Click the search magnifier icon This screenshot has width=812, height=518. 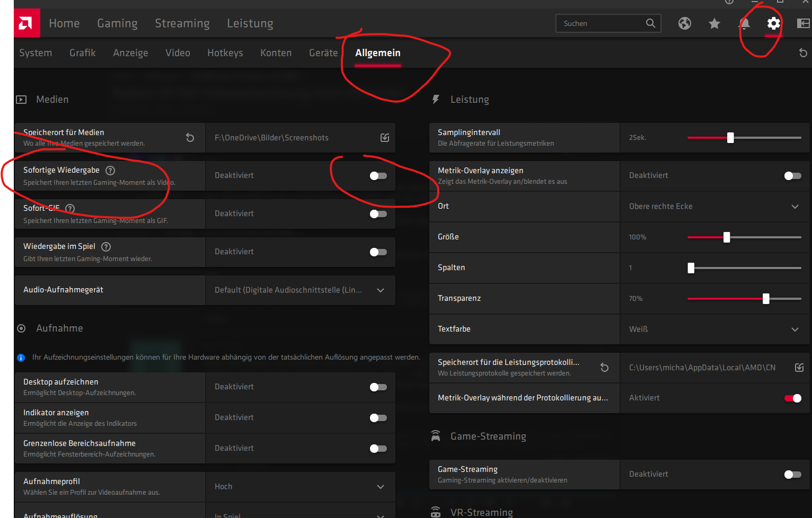650,23
